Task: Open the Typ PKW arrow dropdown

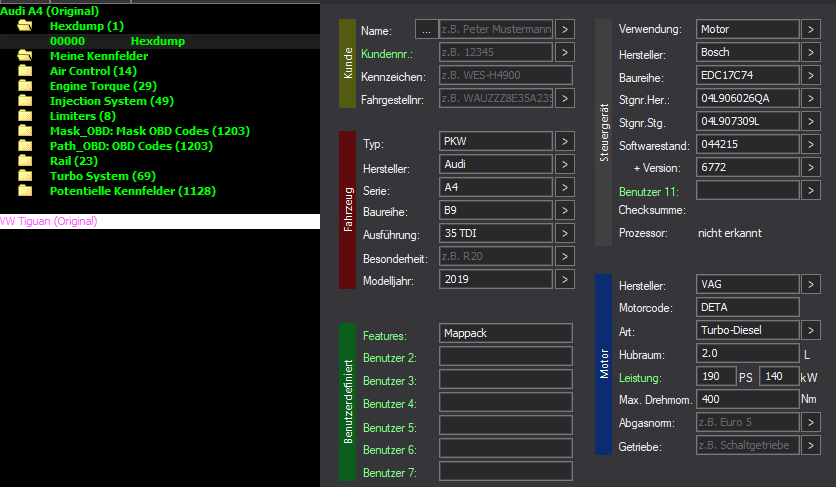Action: click(565, 141)
